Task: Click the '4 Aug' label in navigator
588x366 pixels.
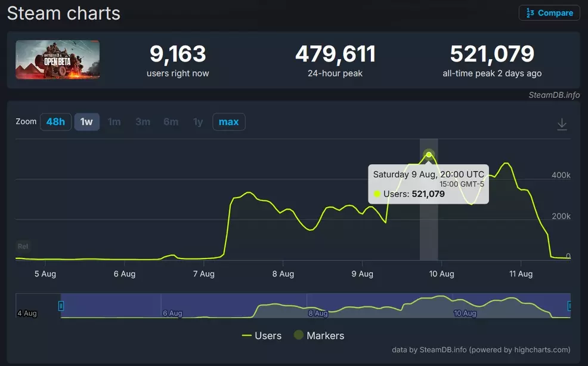Action: [27, 313]
